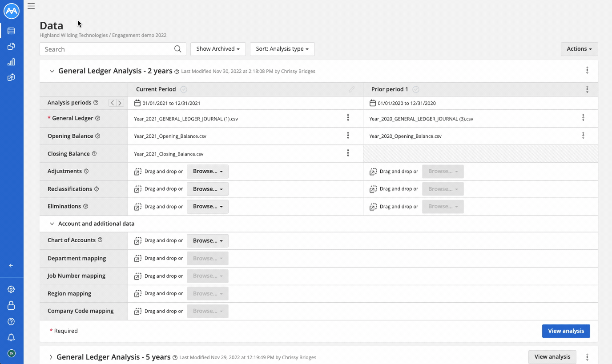612x364 pixels.
Task: Click the Company Code mapping row label
Action: tap(81, 311)
